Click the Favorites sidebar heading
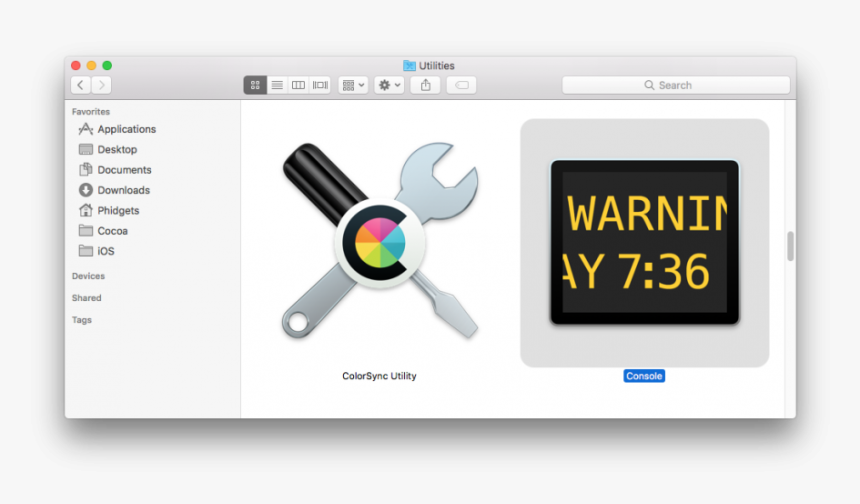This screenshot has width=860, height=504. 91,111
